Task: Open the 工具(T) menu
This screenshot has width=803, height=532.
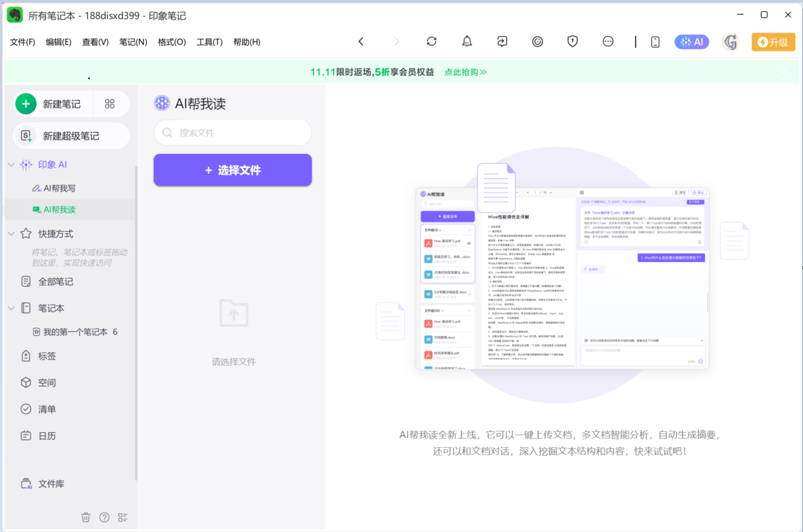Action: tap(209, 42)
